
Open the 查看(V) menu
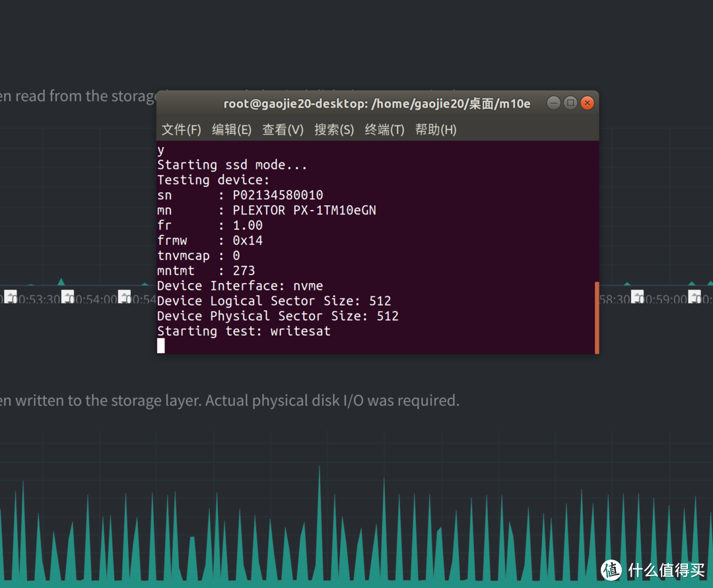[283, 130]
